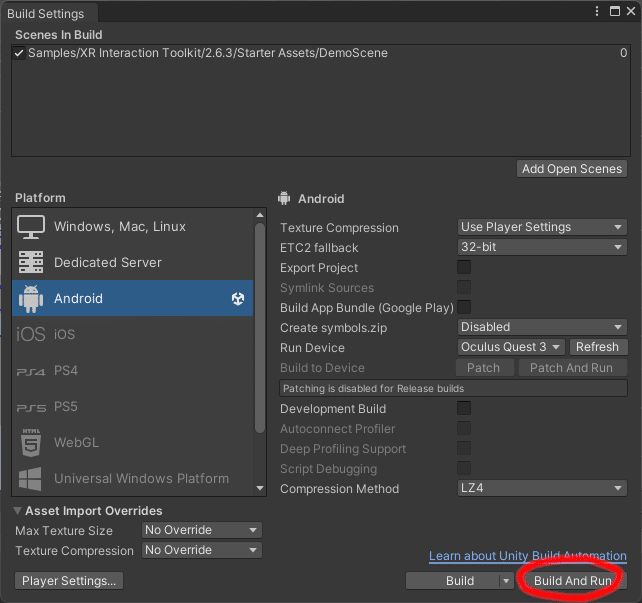Click the Unity logo on Android row
This screenshot has height=603, width=642.
[x=238, y=299]
